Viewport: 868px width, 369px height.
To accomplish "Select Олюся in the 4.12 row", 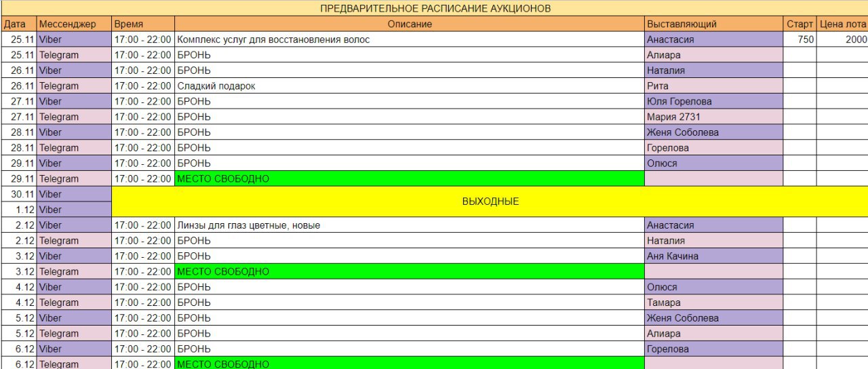I will tap(714, 287).
